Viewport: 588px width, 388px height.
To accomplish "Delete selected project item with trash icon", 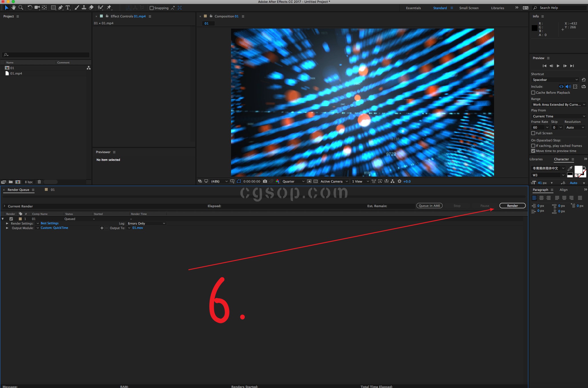I will (x=39, y=182).
